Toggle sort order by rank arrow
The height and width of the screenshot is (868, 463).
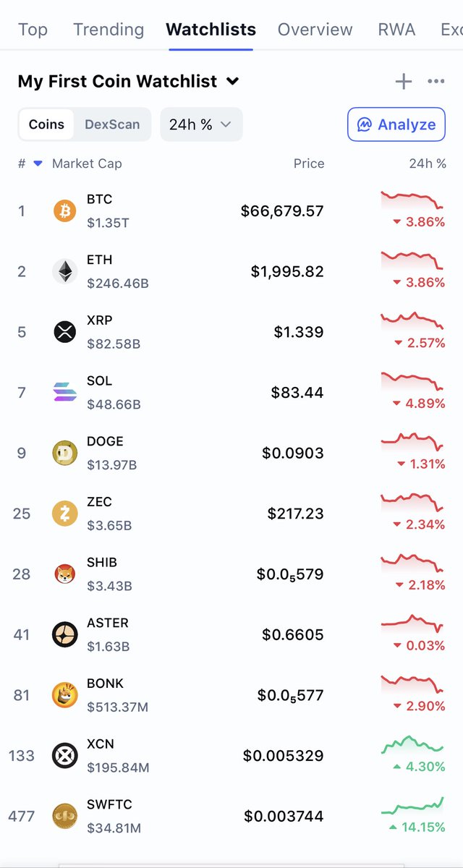38,163
